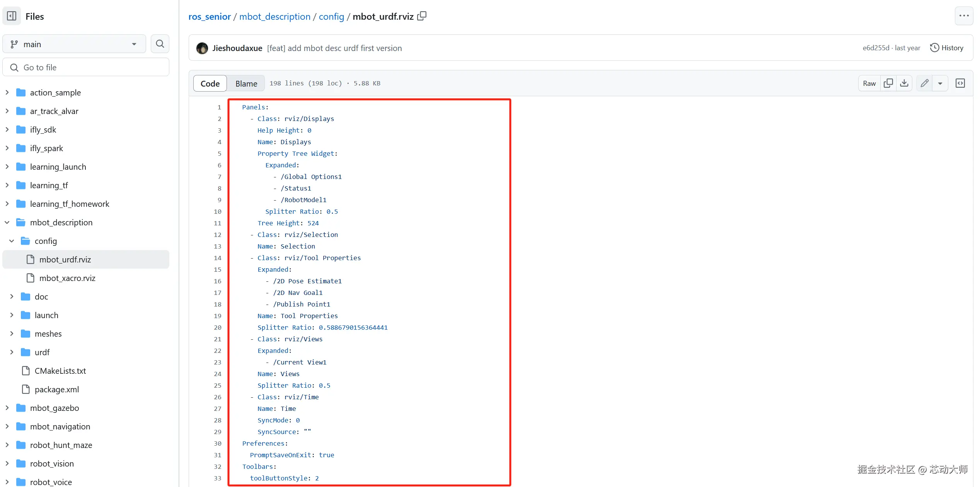The width and height of the screenshot is (980, 487).
Task: Open more edit options dropdown arrow
Action: click(x=940, y=83)
